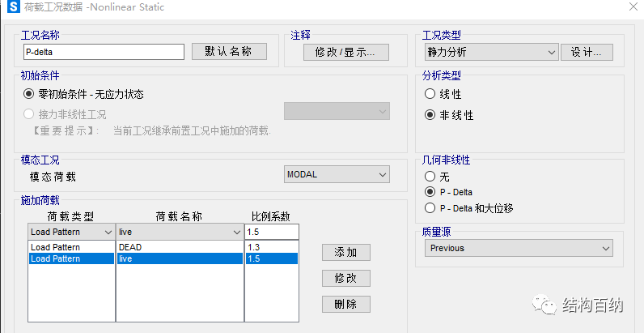Open the 质量源 Previous dropdown

pos(519,248)
